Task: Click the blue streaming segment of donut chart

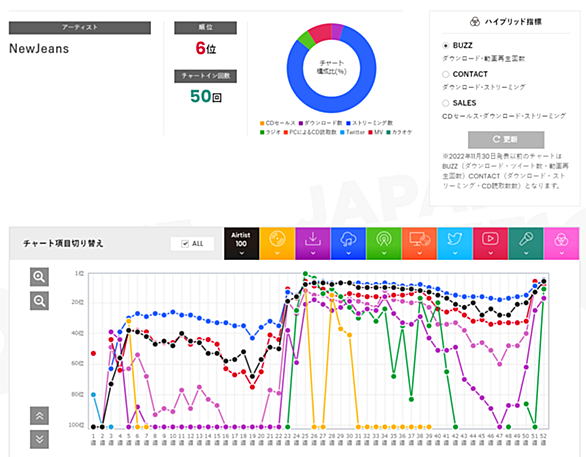Action: coord(331,105)
